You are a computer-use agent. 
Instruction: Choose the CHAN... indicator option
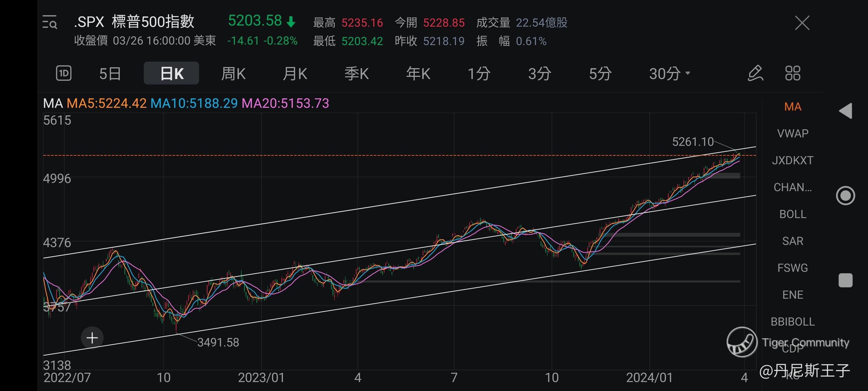[x=793, y=187]
